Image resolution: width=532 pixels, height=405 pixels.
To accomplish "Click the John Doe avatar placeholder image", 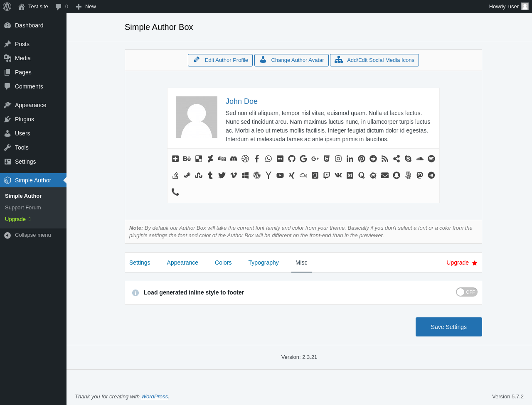I will click(197, 117).
